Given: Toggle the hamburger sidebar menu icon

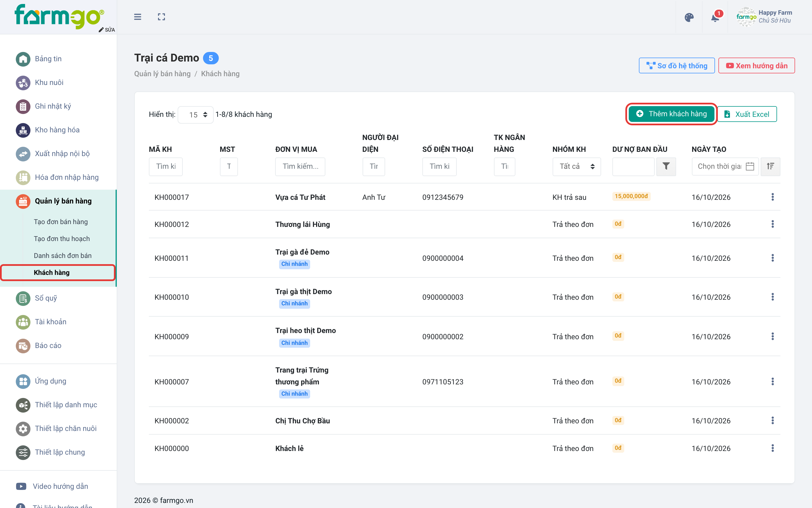Looking at the screenshot, I should (138, 17).
